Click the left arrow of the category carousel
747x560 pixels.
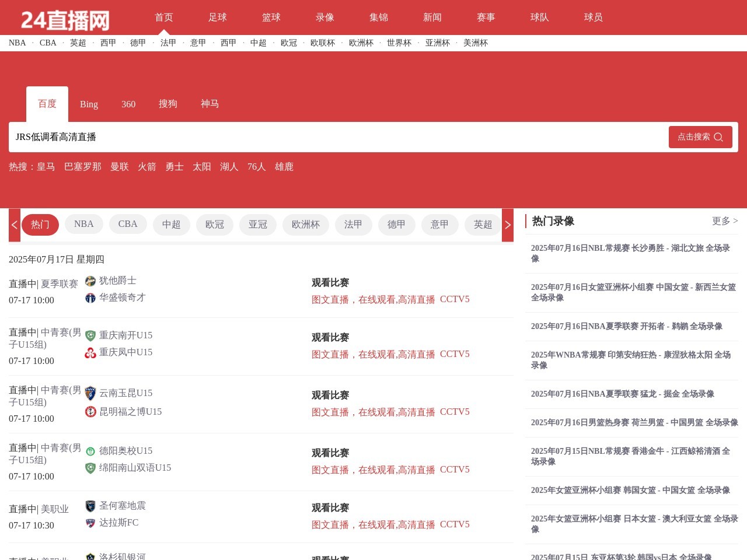(x=14, y=225)
